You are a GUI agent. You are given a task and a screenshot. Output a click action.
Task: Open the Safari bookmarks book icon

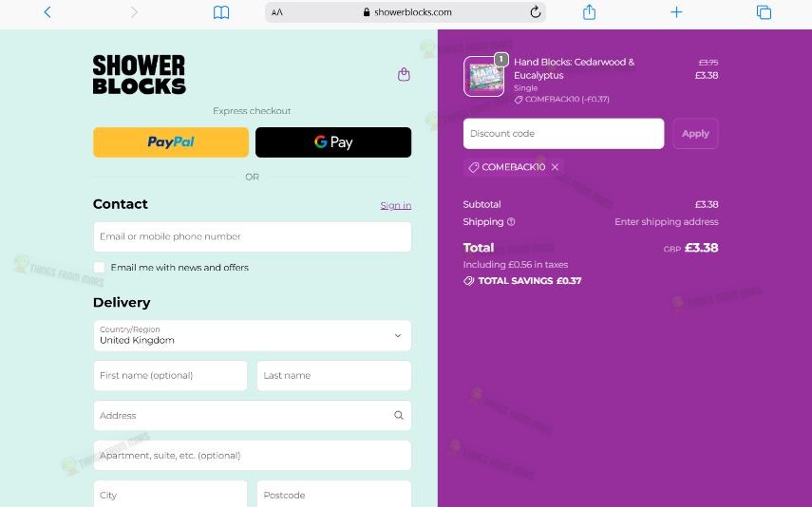click(x=221, y=12)
